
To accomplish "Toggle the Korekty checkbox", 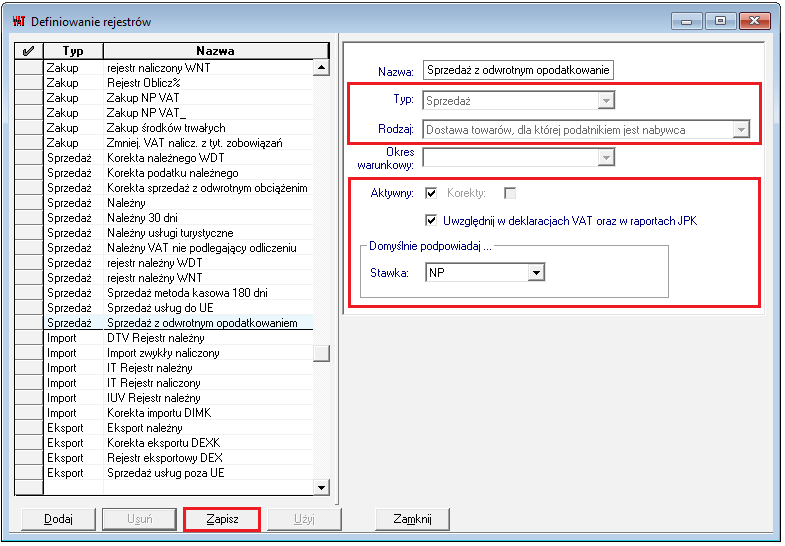I will tap(510, 193).
